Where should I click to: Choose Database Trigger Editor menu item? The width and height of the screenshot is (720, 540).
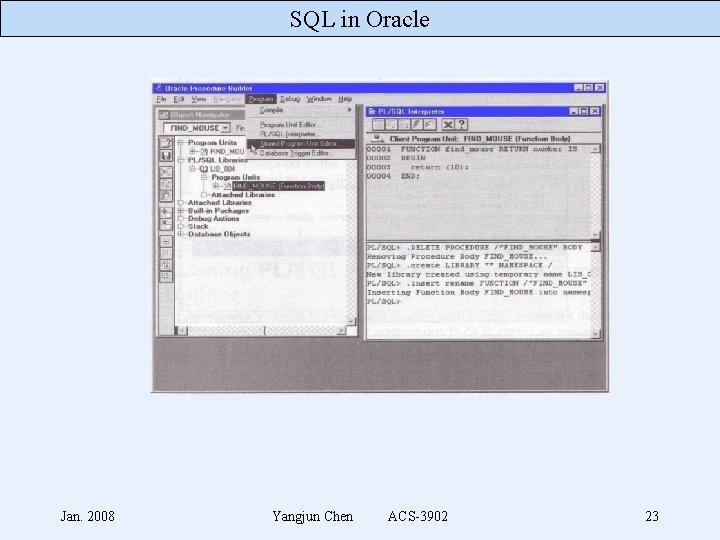tap(301, 153)
